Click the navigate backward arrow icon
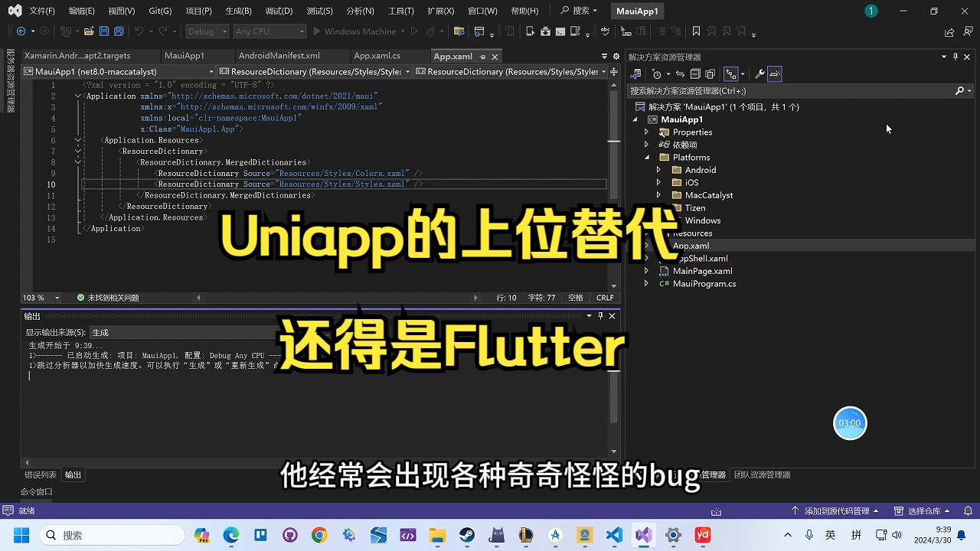Viewport: 980px width, 551px height. click(21, 31)
